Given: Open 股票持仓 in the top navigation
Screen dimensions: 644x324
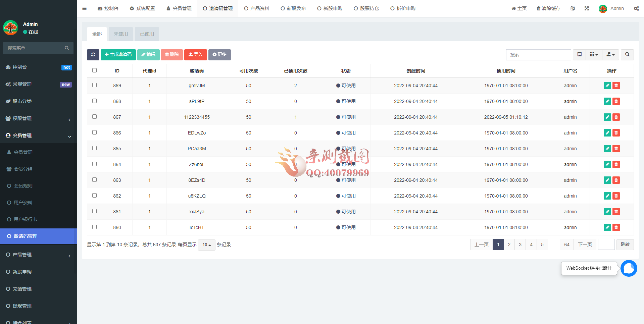Looking at the screenshot, I should (366, 8).
